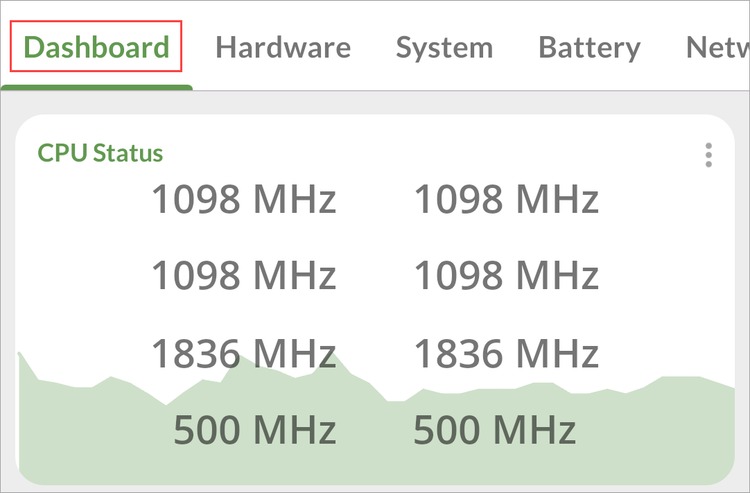Image resolution: width=750 pixels, height=493 pixels.
Task: Click the left 500 MHz core reading
Action: click(x=255, y=429)
